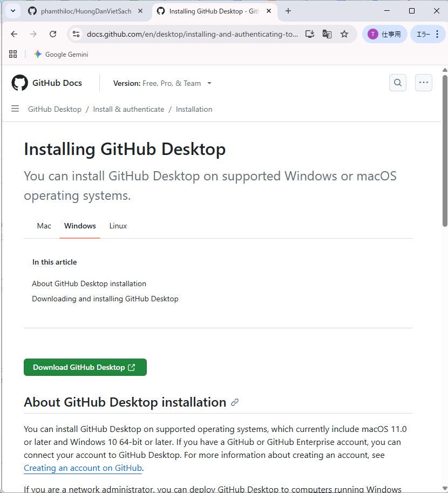Image resolution: width=448 pixels, height=493 pixels.
Task: Open the Creating an account on GitHub link
Action: click(x=83, y=468)
